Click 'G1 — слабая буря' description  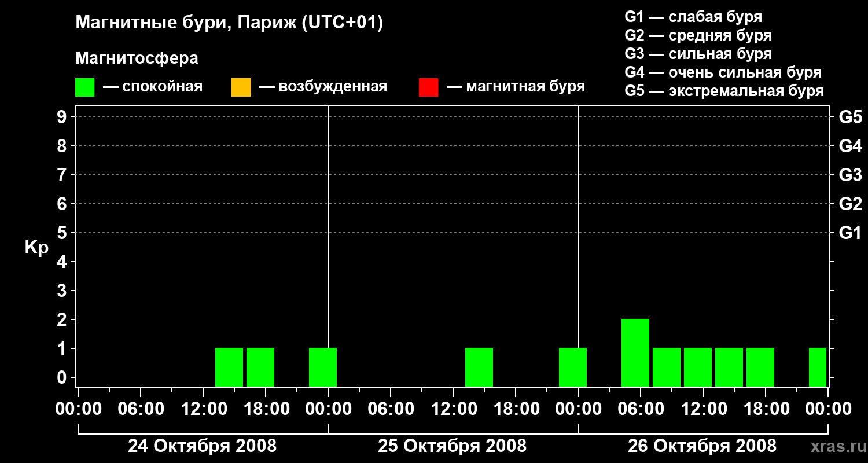[x=693, y=17]
